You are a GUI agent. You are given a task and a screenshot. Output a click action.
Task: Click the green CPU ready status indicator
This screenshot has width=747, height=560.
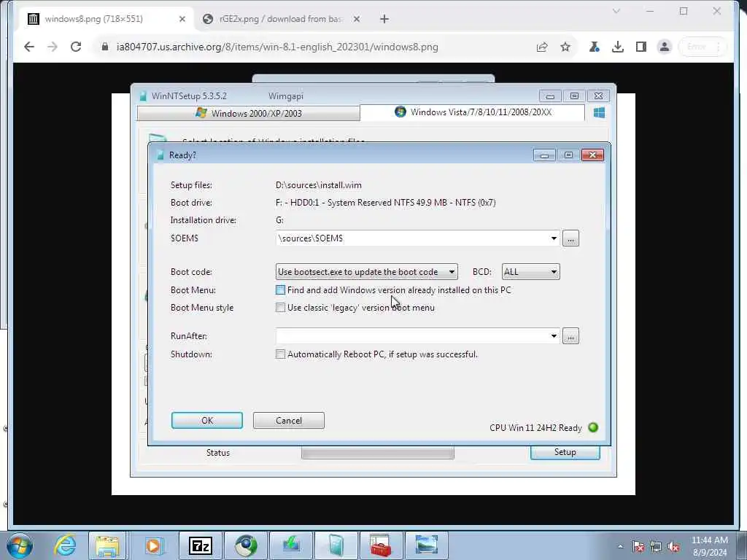click(x=593, y=427)
